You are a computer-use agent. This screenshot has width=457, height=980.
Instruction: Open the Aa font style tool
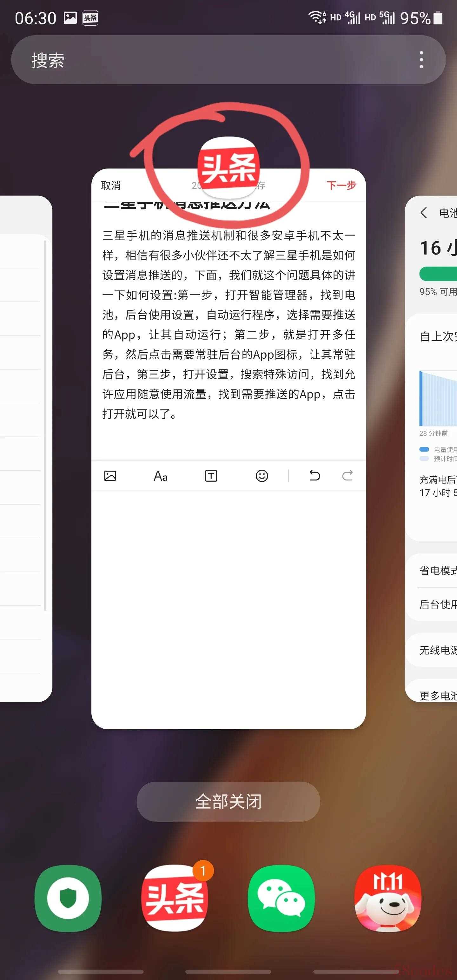click(161, 475)
